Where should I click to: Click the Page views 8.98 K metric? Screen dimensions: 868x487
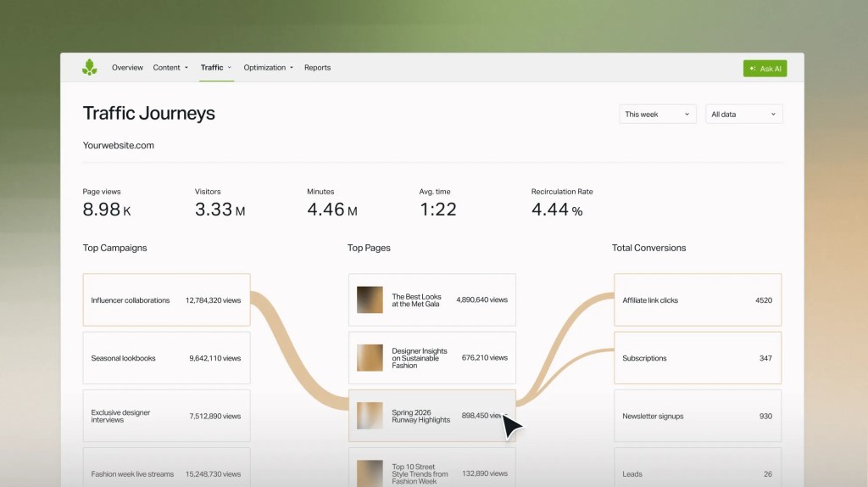[x=107, y=204]
